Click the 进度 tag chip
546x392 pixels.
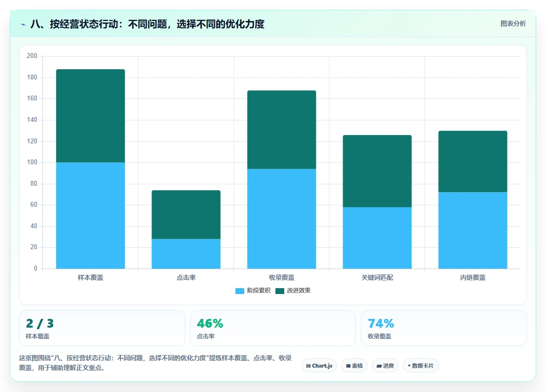pyautogui.click(x=385, y=366)
